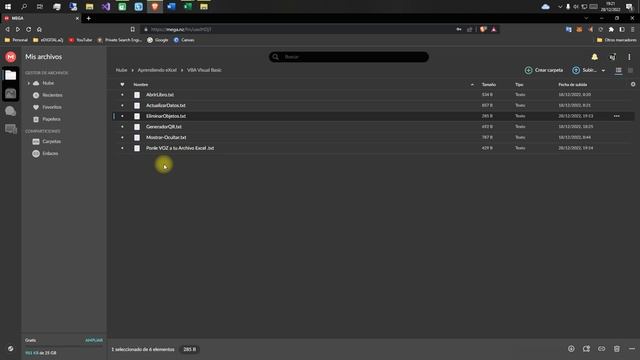Click Crear carpeta button

point(544,70)
